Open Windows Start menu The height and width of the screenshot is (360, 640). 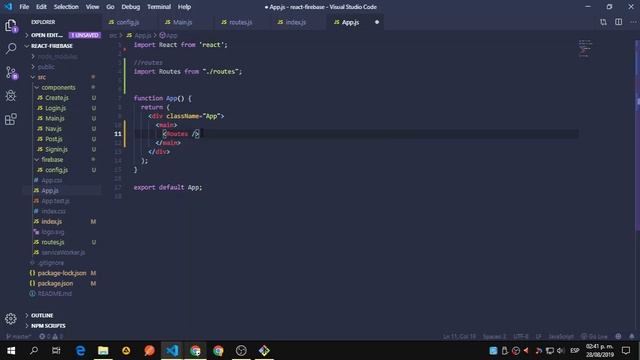coord(11,350)
